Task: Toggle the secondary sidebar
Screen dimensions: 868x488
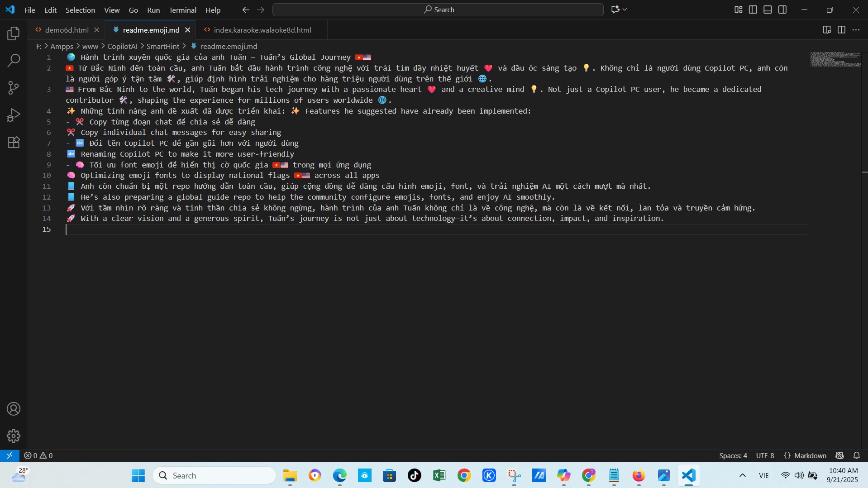Action: tap(783, 9)
